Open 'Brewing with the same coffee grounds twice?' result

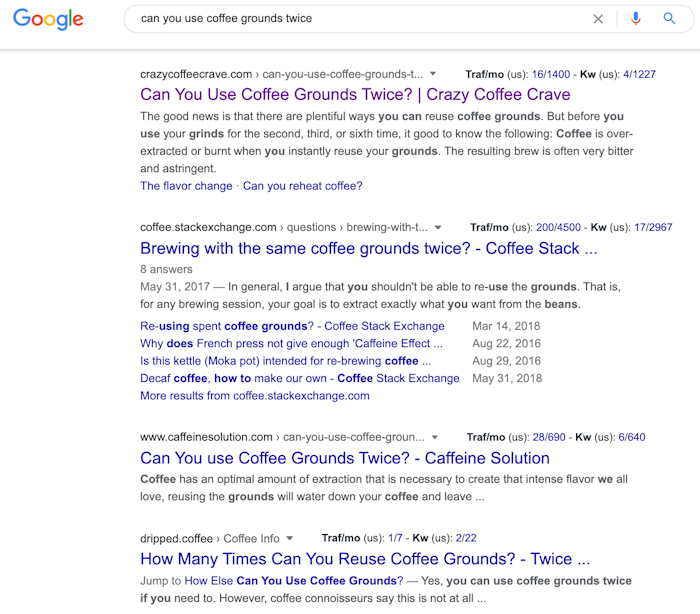point(368,249)
